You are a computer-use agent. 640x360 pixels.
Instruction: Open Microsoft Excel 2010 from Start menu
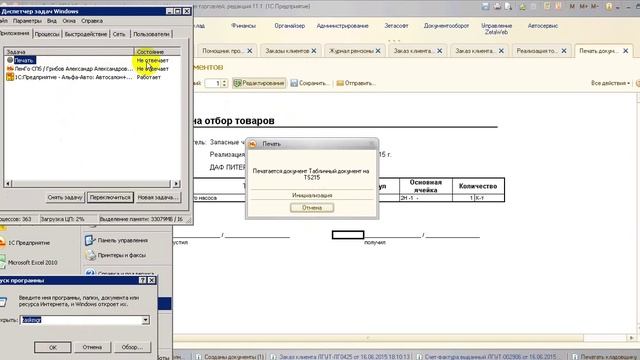[x=29, y=262]
